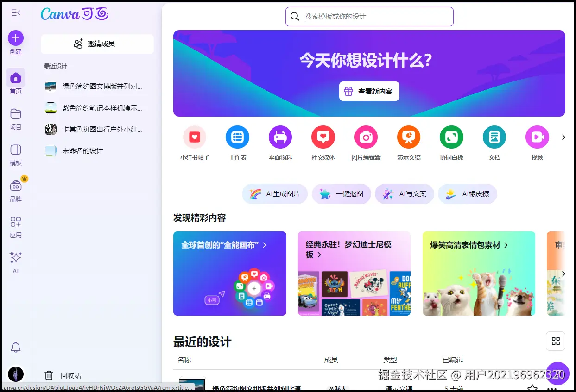Click the Canva可画 logo

75,14
